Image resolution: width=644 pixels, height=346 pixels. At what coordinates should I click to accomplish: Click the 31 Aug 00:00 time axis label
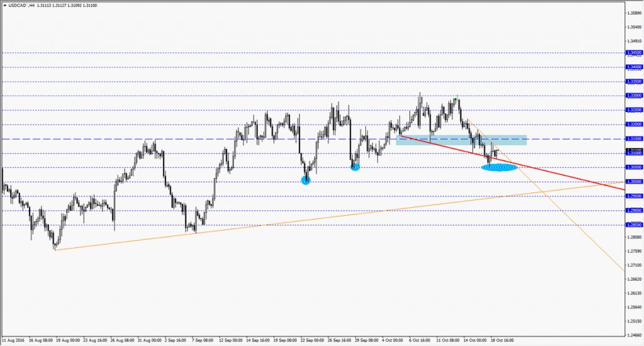coord(150,341)
